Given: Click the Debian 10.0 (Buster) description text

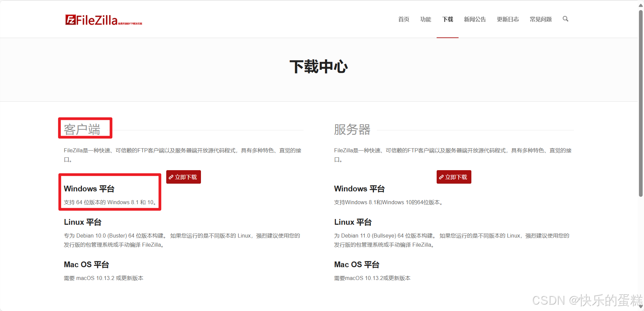Looking at the screenshot, I should tap(182, 240).
